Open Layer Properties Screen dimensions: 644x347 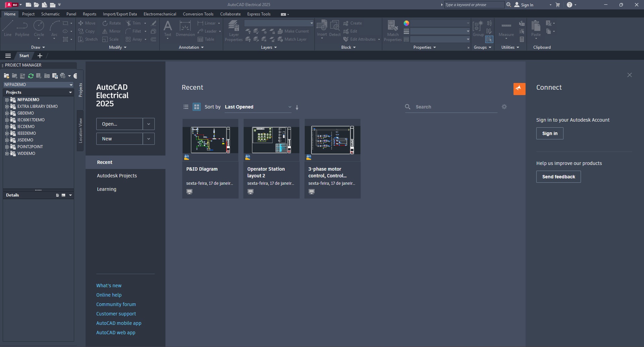pyautogui.click(x=234, y=31)
